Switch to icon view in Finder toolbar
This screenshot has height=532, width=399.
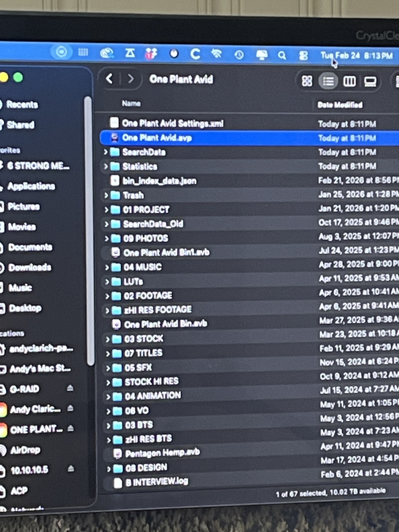pos(307,81)
